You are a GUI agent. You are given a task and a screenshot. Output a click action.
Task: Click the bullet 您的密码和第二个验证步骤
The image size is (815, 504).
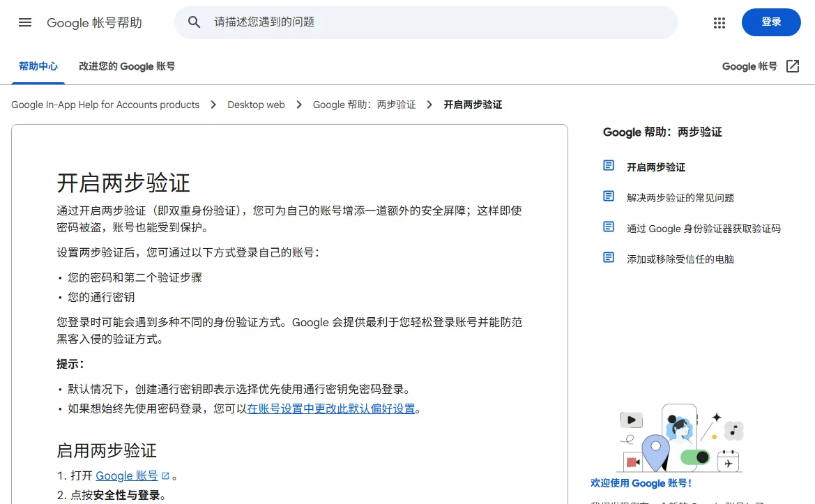click(135, 277)
